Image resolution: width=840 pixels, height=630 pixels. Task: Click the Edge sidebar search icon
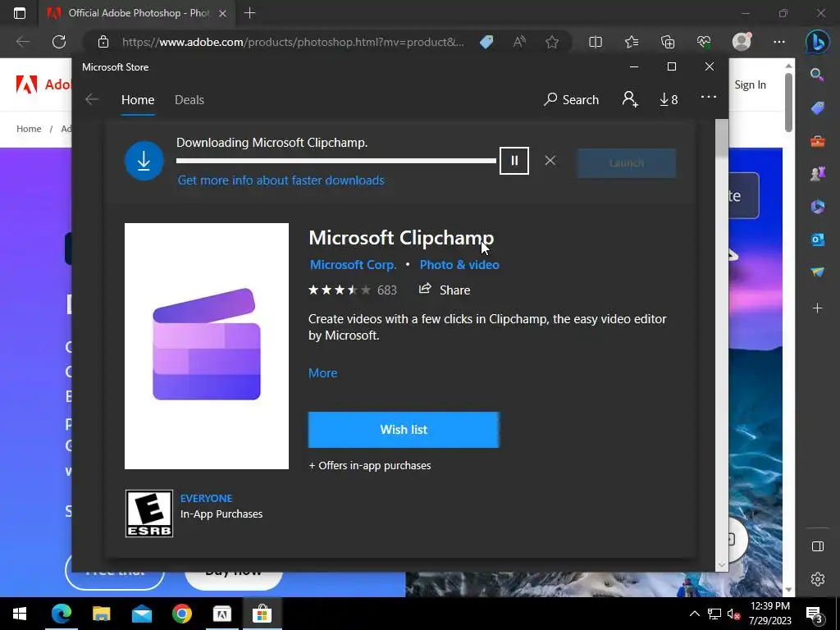(818, 75)
